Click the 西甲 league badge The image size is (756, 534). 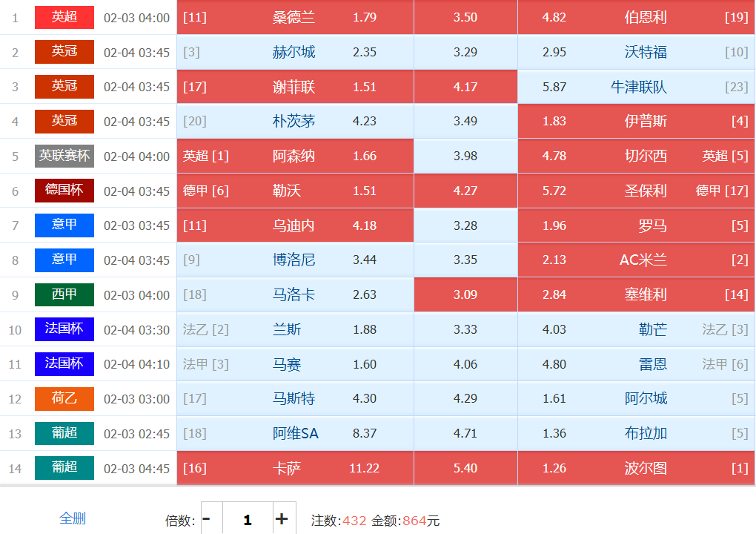tap(64, 294)
